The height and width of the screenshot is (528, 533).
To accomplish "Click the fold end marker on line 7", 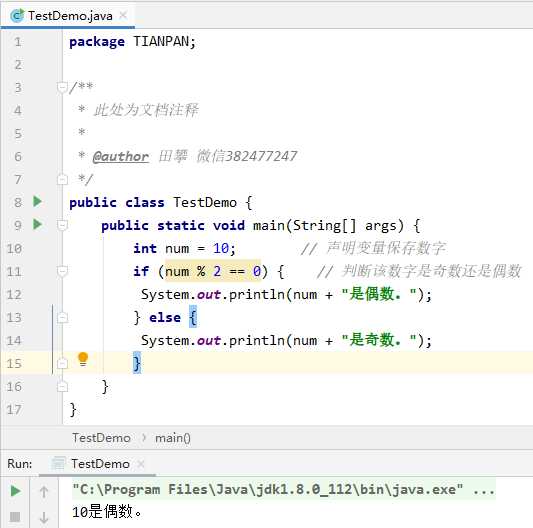I will pos(62,179).
